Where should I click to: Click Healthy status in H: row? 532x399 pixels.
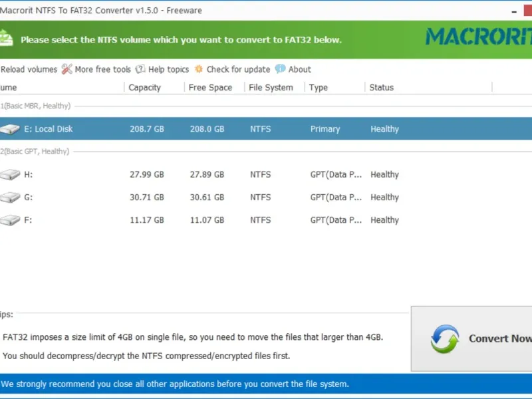point(384,175)
